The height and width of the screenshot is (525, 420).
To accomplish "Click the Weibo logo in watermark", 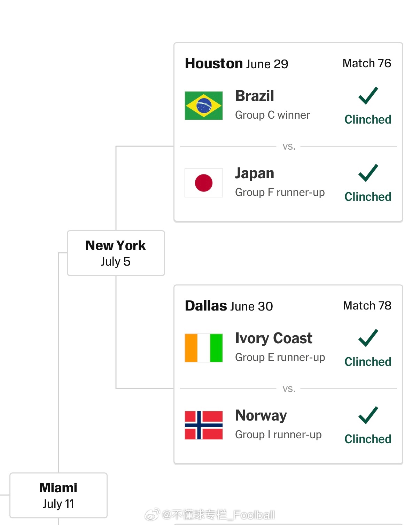I will click(152, 514).
